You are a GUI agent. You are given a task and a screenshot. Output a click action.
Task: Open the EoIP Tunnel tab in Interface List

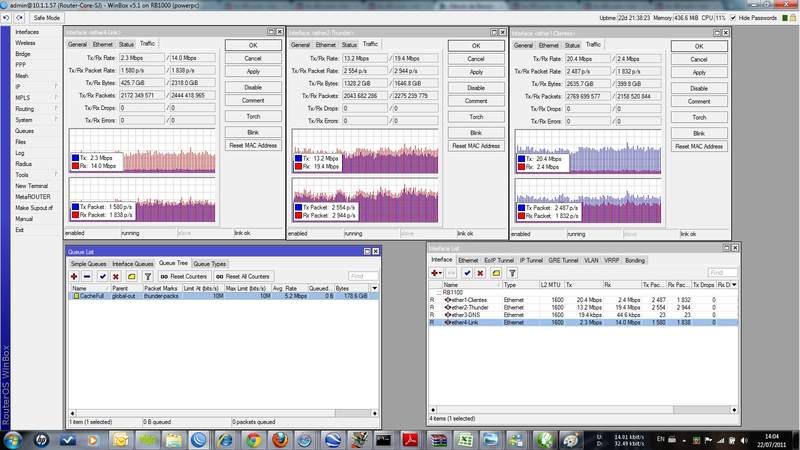tap(499, 260)
